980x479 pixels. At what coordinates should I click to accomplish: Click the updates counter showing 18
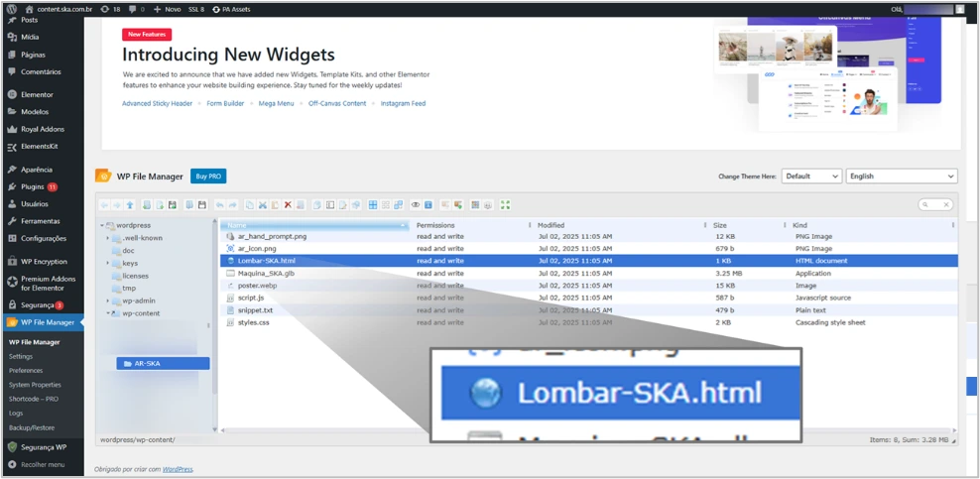(110, 9)
